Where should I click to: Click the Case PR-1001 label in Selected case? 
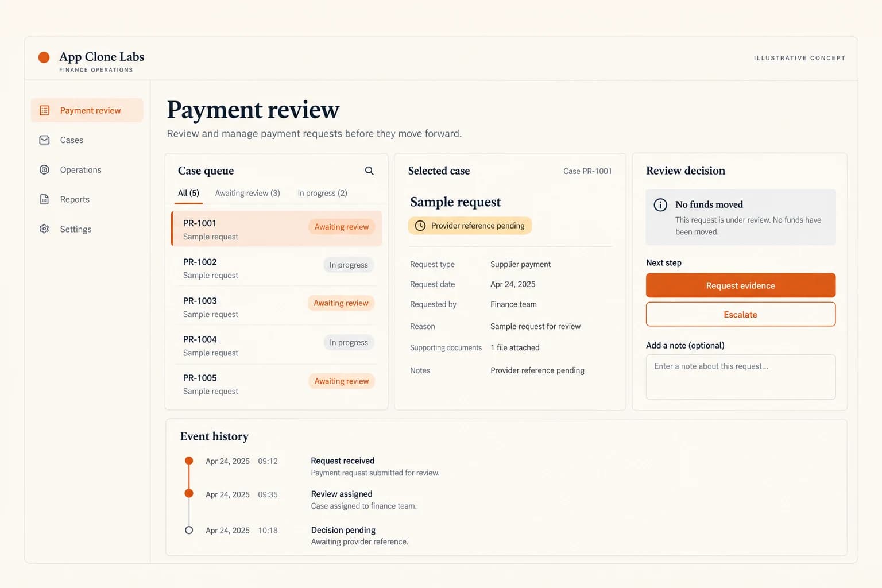tap(587, 171)
